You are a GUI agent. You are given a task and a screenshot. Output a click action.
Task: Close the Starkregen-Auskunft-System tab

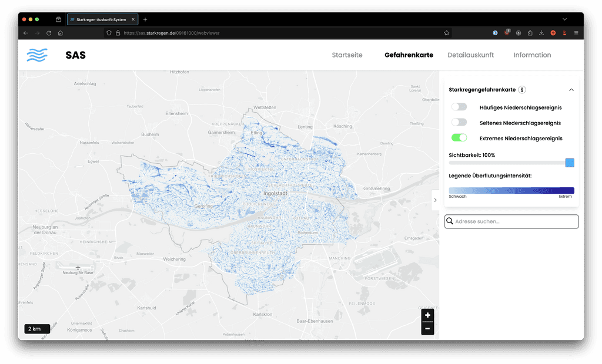pos(133,19)
